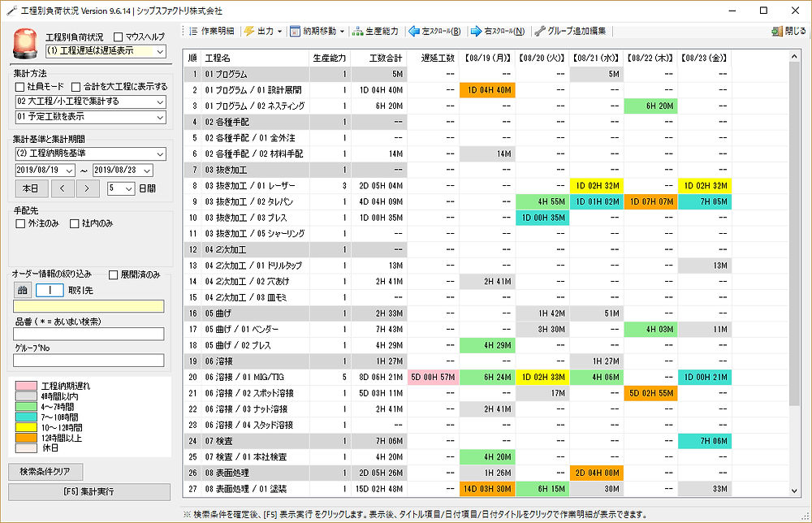Click the right scroll blue arrow icon

476,32
